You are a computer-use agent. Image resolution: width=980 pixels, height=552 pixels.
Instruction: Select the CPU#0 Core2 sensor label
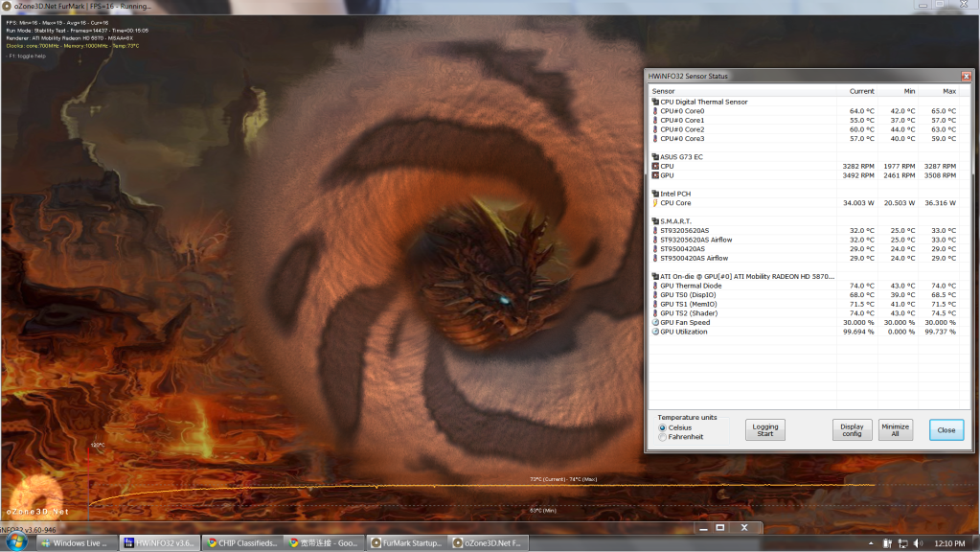click(682, 129)
